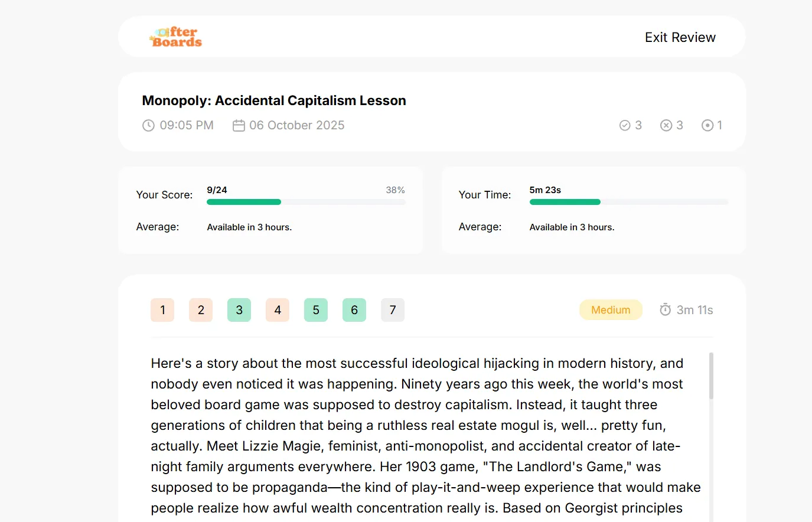Click the After Boards logo
Image resolution: width=812 pixels, height=522 pixels.
176,37
